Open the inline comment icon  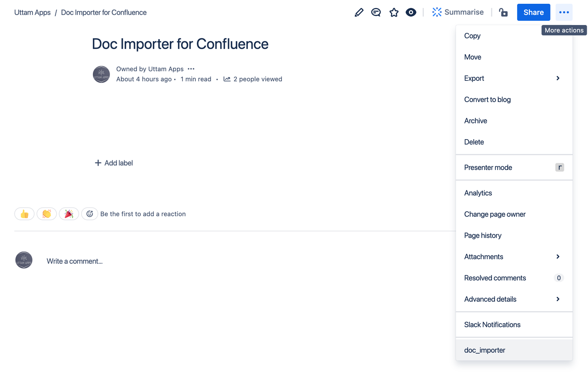(x=376, y=12)
